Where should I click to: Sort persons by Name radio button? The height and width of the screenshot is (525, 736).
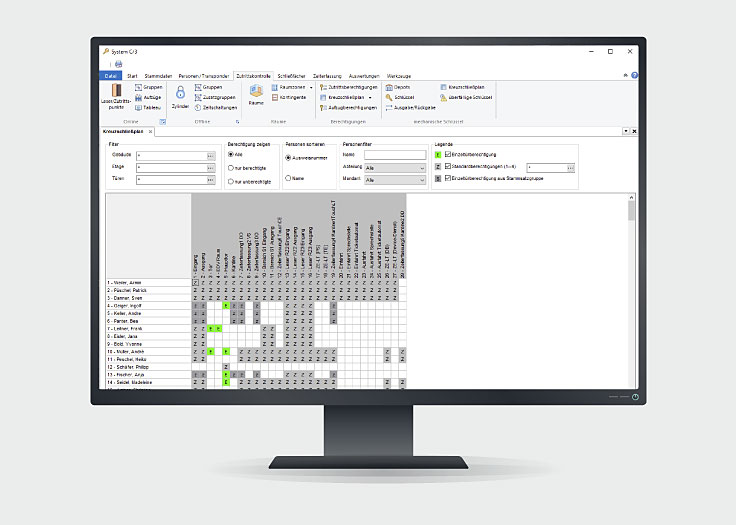pyautogui.click(x=288, y=178)
